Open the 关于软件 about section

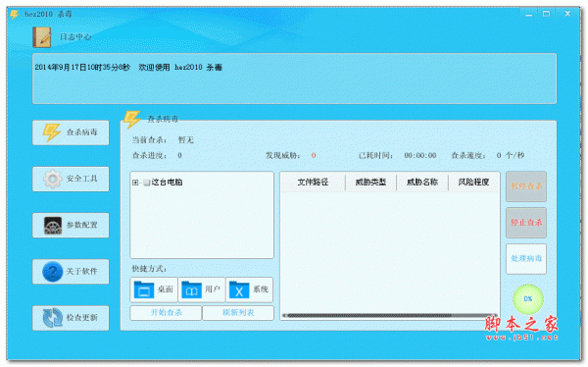(x=71, y=272)
